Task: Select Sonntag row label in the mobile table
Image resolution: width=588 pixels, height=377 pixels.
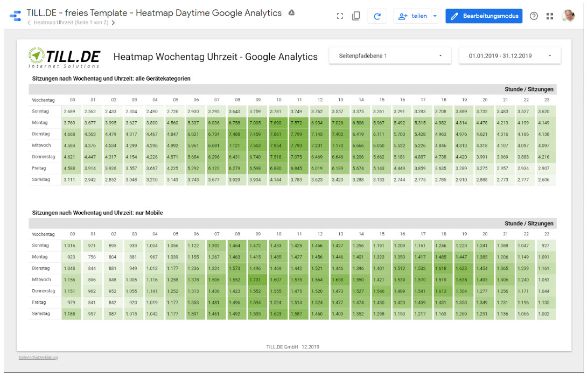Action: (40, 246)
